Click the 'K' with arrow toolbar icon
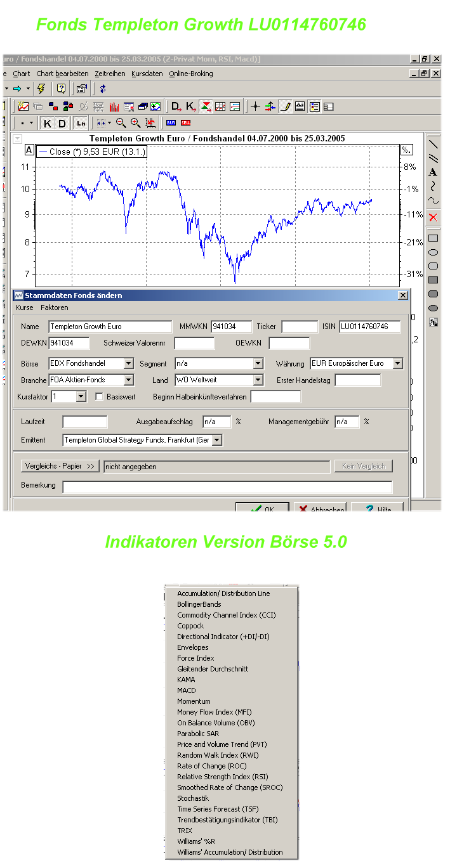The height and width of the screenshot is (868, 450). [191, 107]
